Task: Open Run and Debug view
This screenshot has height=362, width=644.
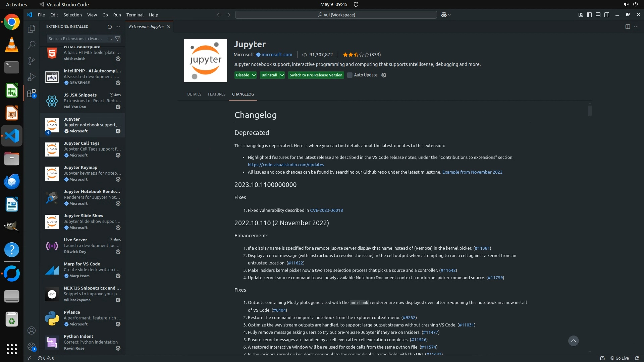Action: 32,77
